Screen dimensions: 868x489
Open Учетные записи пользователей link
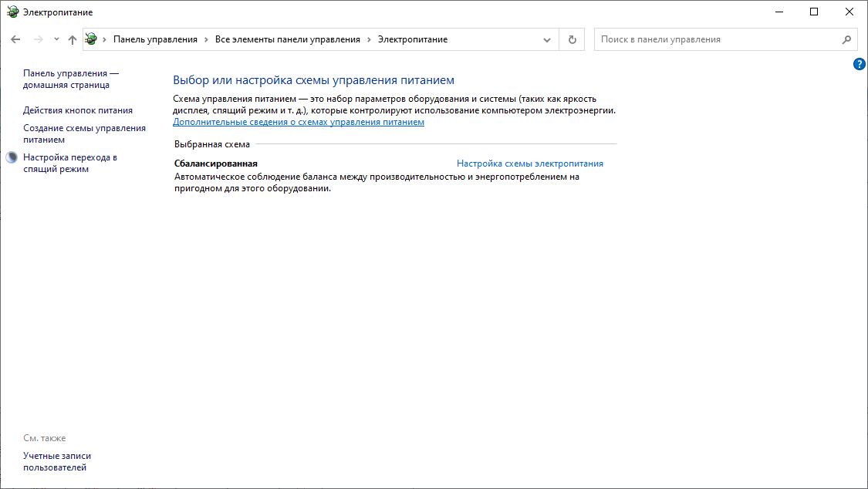57,461
